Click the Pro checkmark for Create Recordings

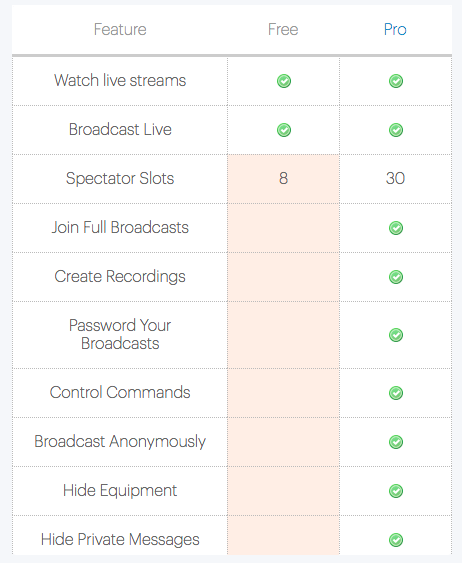click(396, 277)
